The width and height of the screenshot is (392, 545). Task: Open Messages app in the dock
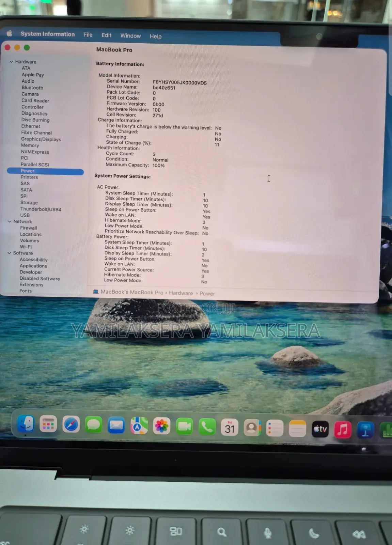93,425
